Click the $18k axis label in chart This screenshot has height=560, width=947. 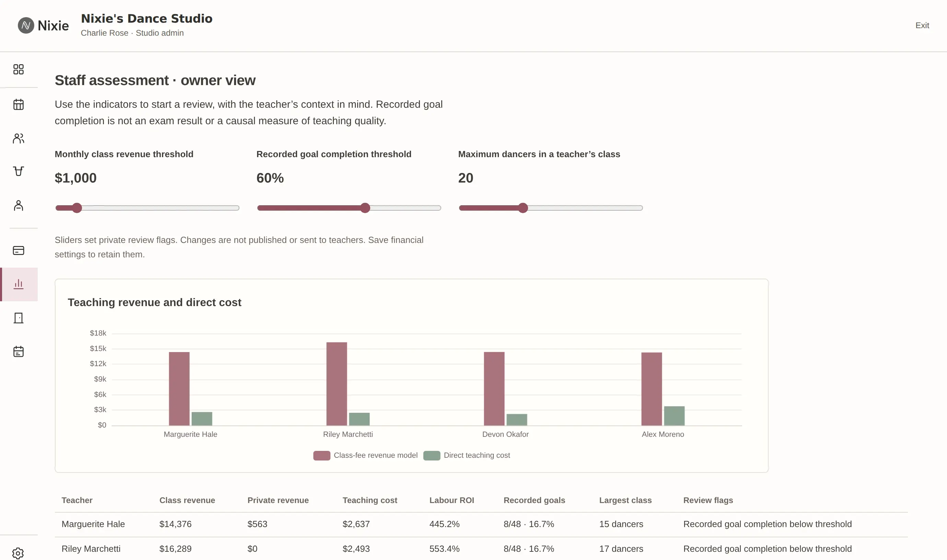[x=98, y=333]
